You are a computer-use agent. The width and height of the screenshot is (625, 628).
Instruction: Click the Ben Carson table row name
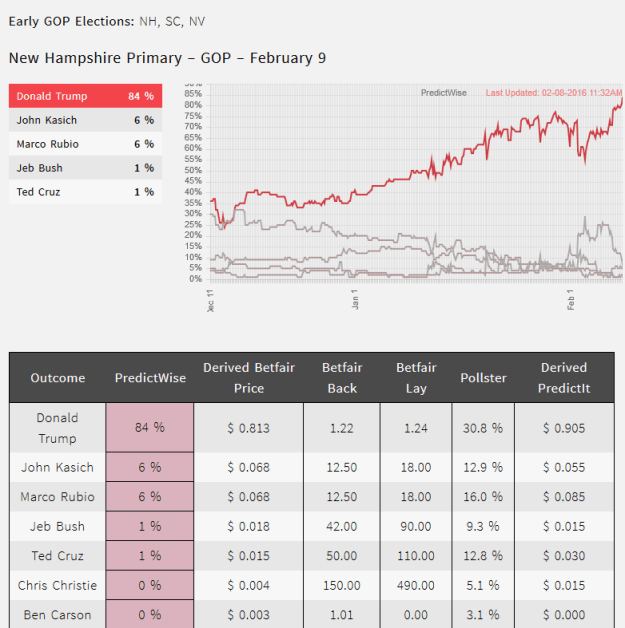click(58, 615)
